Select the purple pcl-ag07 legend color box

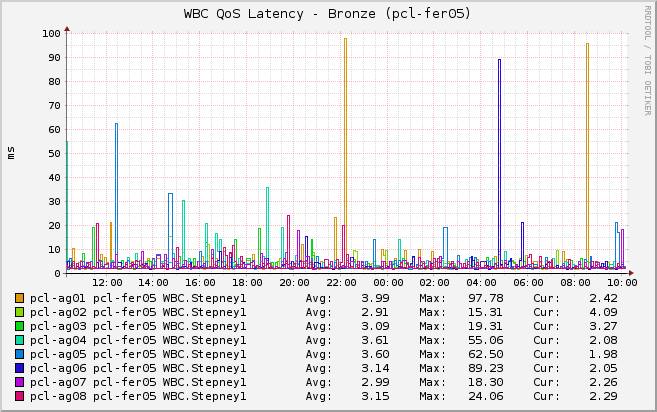point(19,382)
